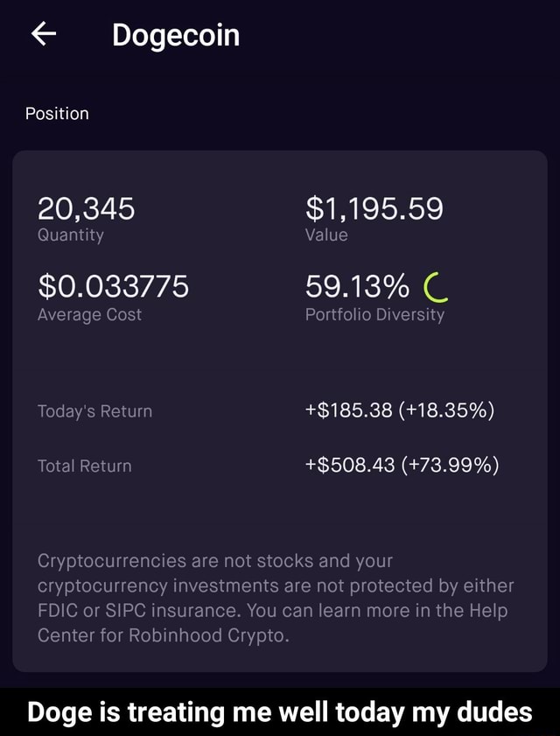Screen dimensions: 560x736
Task: Select the Total Return row label
Action: [x=85, y=466]
